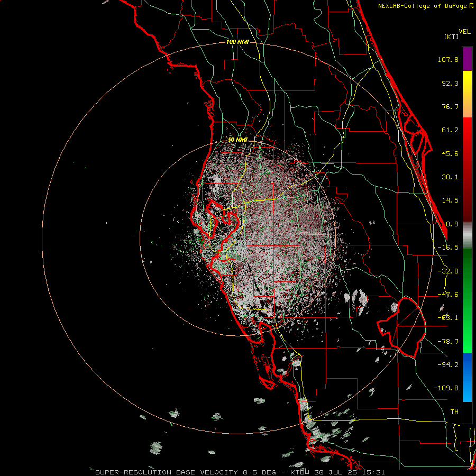Click the -0.9 velocity scale value

point(450,224)
